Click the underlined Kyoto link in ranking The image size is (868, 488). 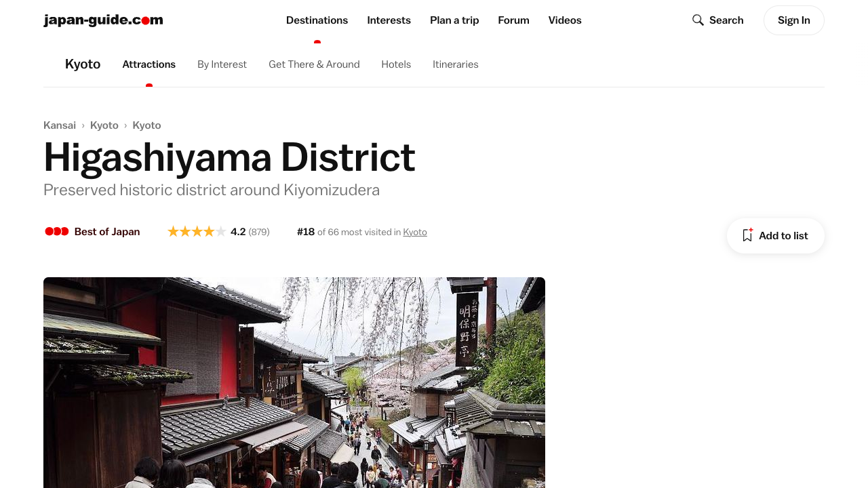point(415,232)
